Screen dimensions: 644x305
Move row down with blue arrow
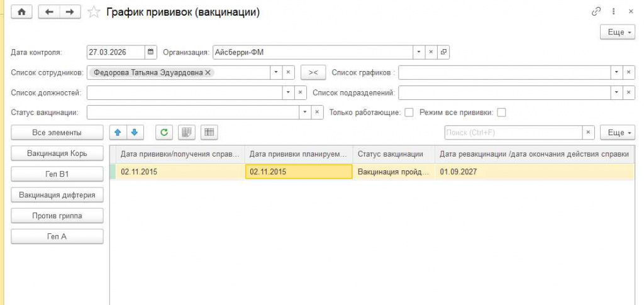click(x=135, y=132)
